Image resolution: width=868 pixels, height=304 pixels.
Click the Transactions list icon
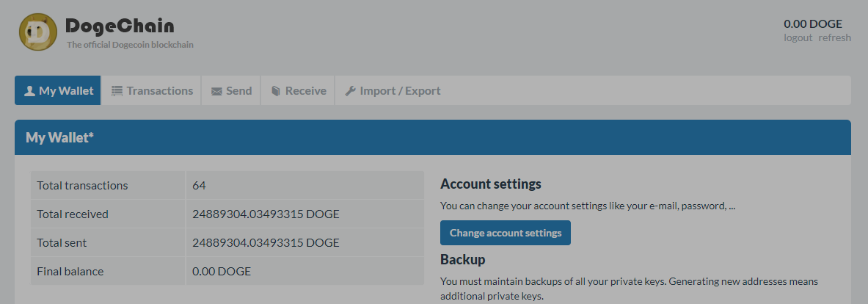117,91
